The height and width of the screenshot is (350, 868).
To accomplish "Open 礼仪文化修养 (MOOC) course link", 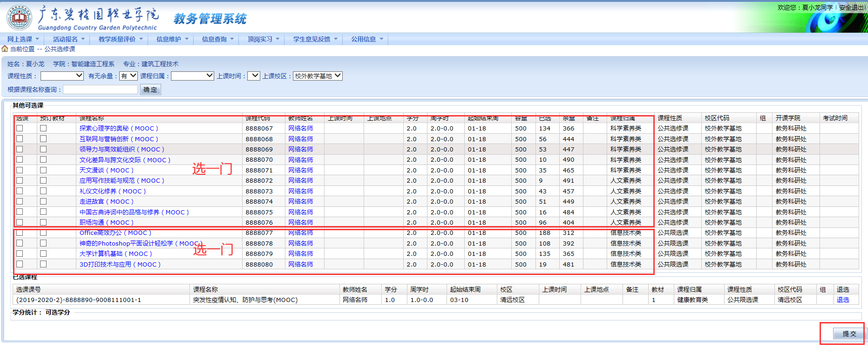I will point(113,192).
